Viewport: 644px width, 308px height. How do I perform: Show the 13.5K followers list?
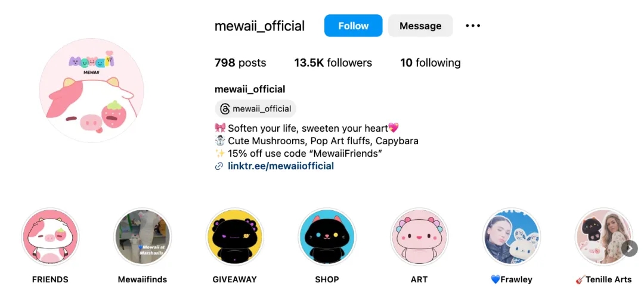tap(333, 63)
